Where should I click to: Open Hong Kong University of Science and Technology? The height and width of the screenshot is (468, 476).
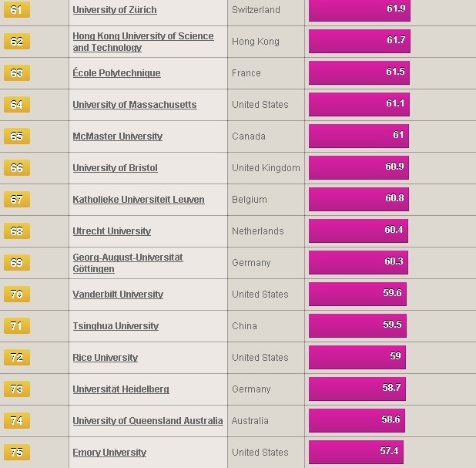tap(143, 42)
